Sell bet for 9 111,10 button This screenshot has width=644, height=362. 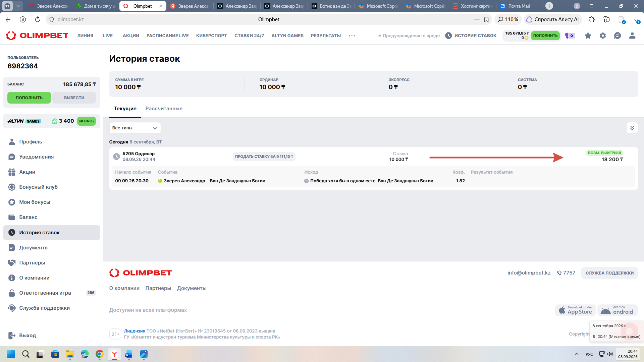click(264, 157)
